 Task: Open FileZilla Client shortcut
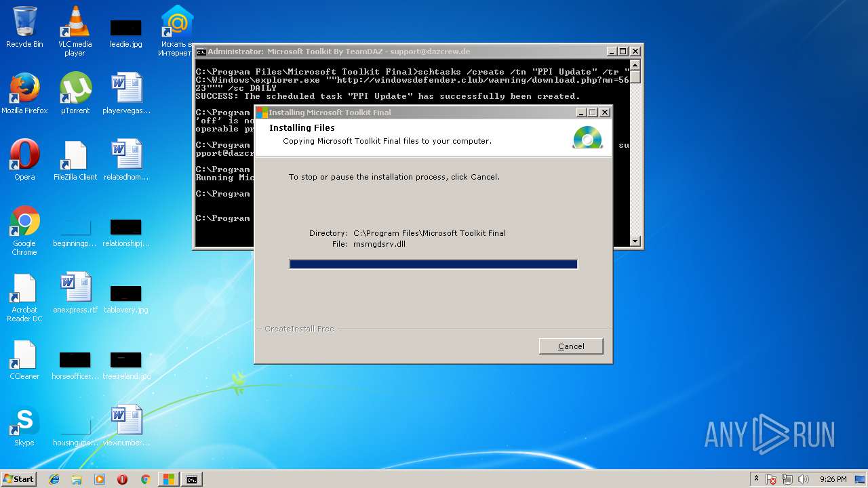click(x=75, y=160)
